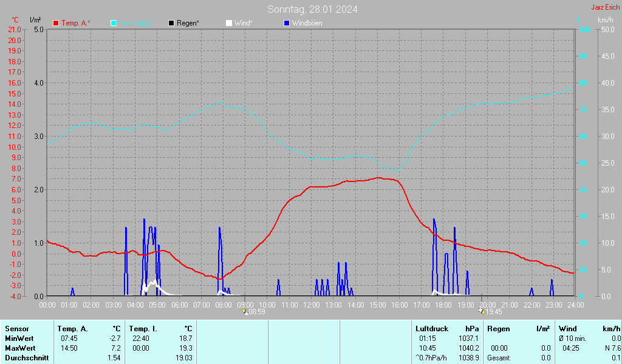Viewport: 622px width, 364px height.
Task: Click the 'Regen' column header in the table
Action: pyautogui.click(x=497, y=329)
